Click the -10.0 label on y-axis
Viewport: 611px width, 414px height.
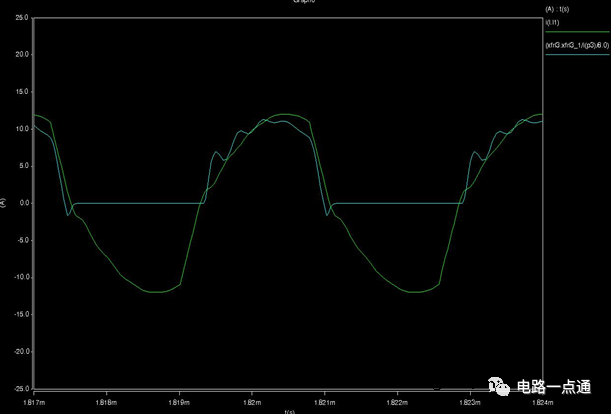[19, 277]
